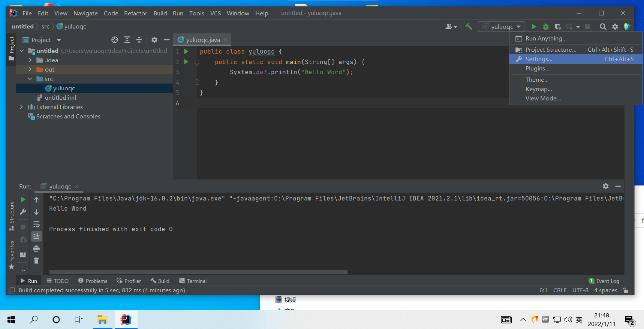
Task: Click the IDE settings gear icon in toolbar
Action: tap(615, 27)
